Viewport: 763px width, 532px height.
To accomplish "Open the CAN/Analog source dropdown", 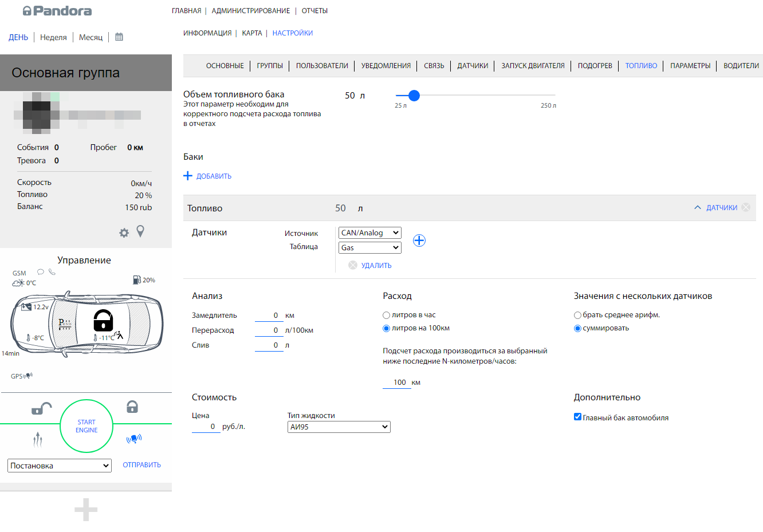I will pos(369,233).
